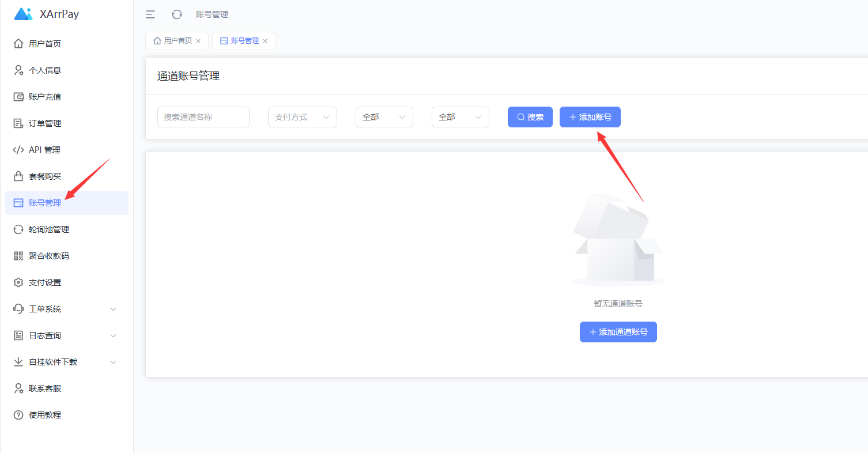Open the second 全部 filter dropdown
The height and width of the screenshot is (453, 868).
click(x=461, y=117)
